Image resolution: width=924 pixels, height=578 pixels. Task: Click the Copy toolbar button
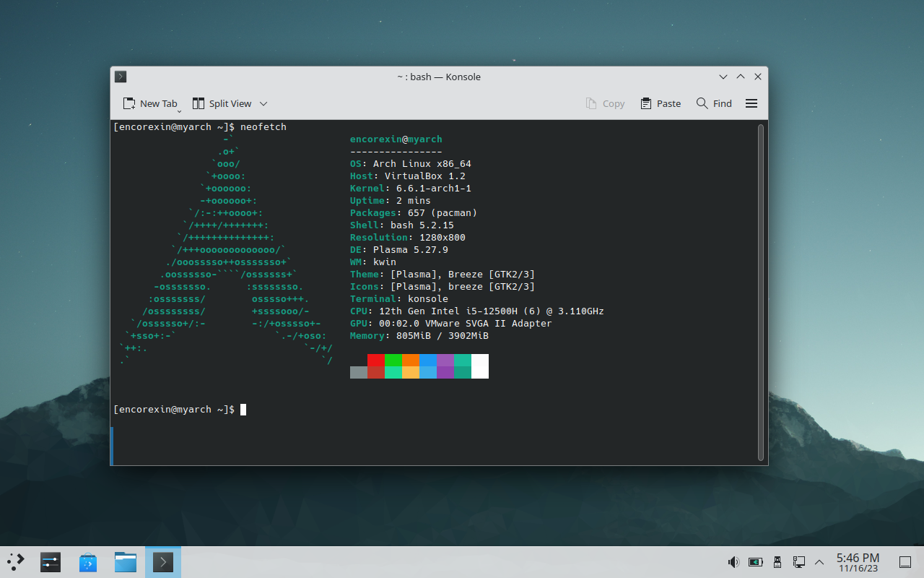(x=605, y=103)
